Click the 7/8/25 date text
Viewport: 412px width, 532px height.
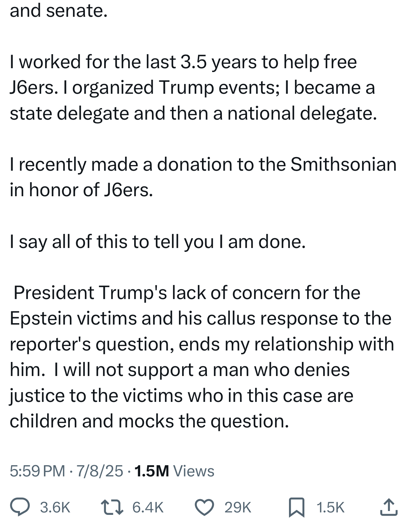100,471
